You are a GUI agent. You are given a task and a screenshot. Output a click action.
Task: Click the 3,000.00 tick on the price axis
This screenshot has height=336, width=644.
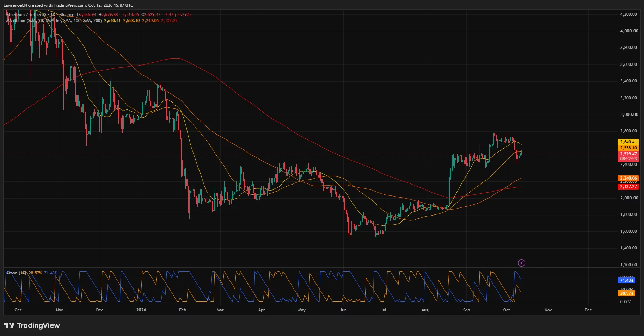tap(628, 114)
